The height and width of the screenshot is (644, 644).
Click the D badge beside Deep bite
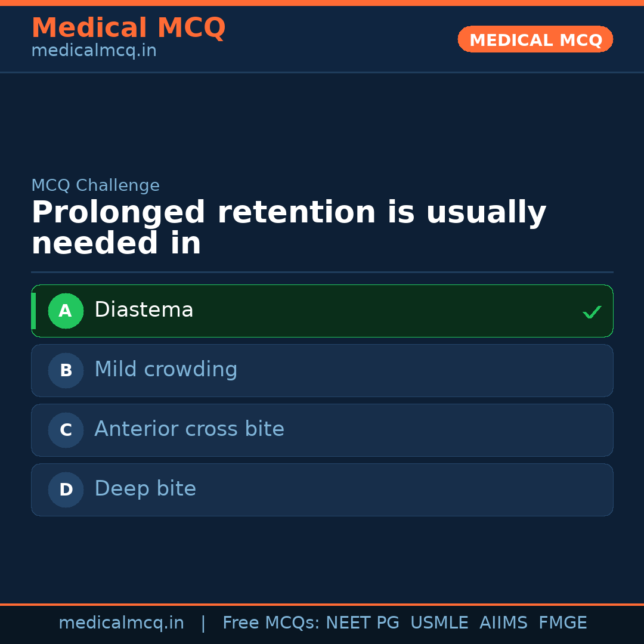click(x=66, y=490)
